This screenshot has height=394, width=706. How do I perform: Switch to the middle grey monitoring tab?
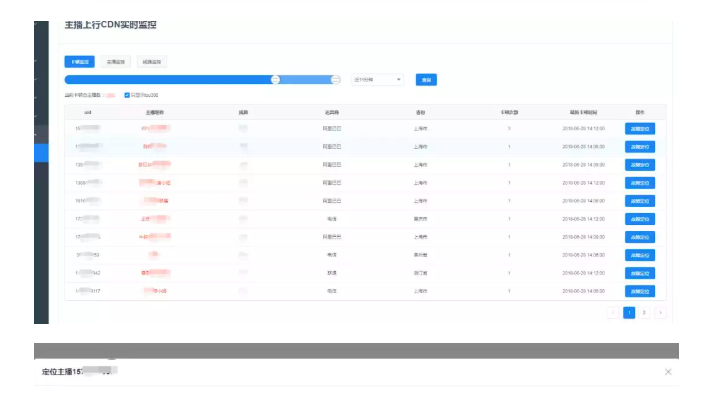coord(116,62)
